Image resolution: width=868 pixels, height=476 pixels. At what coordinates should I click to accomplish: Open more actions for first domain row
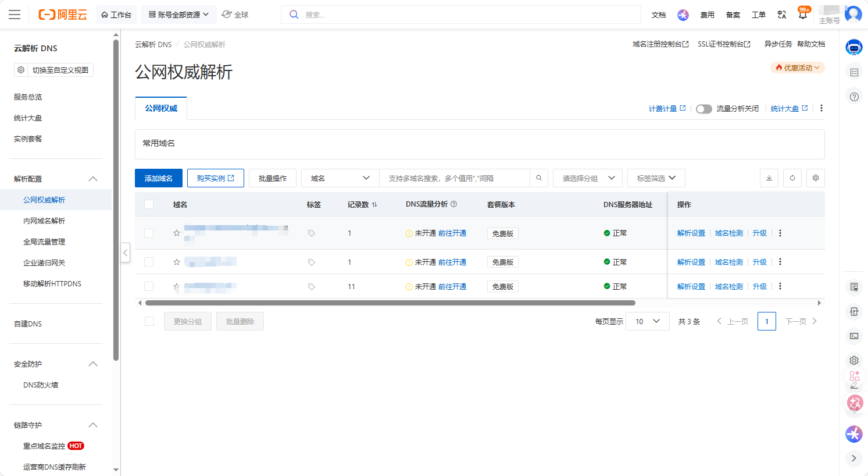pos(780,233)
